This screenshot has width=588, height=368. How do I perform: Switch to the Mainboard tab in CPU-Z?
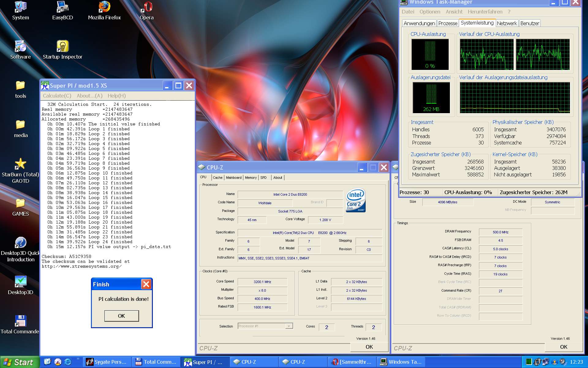(x=233, y=178)
